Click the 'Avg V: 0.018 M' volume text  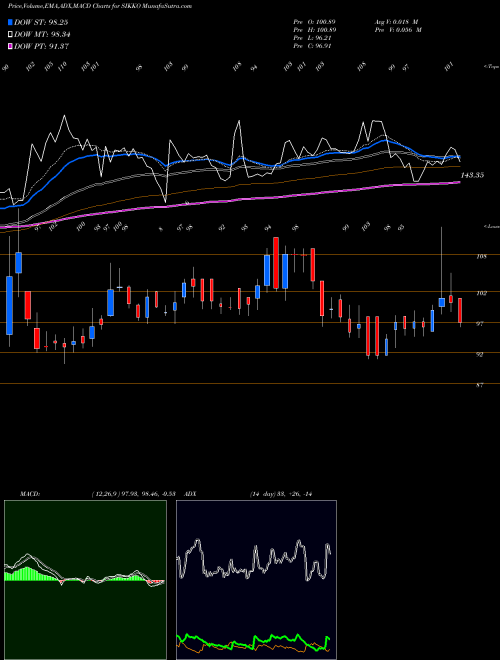pyautogui.click(x=396, y=22)
